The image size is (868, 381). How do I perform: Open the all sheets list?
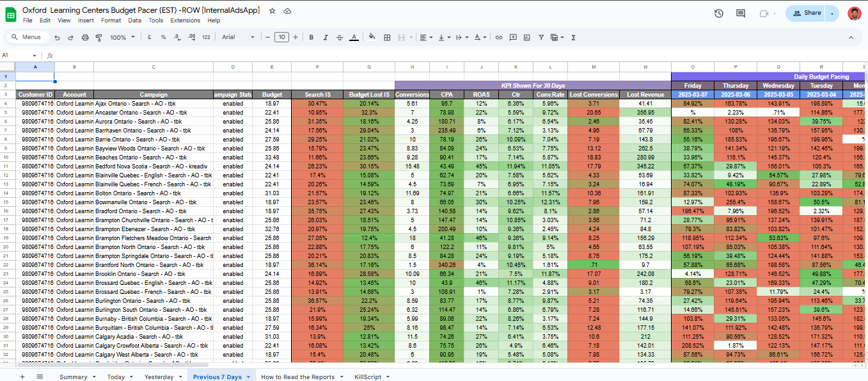pyautogui.click(x=40, y=377)
